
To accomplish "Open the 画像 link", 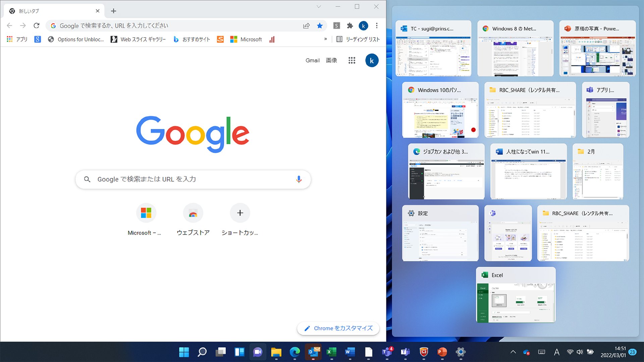I will click(331, 60).
